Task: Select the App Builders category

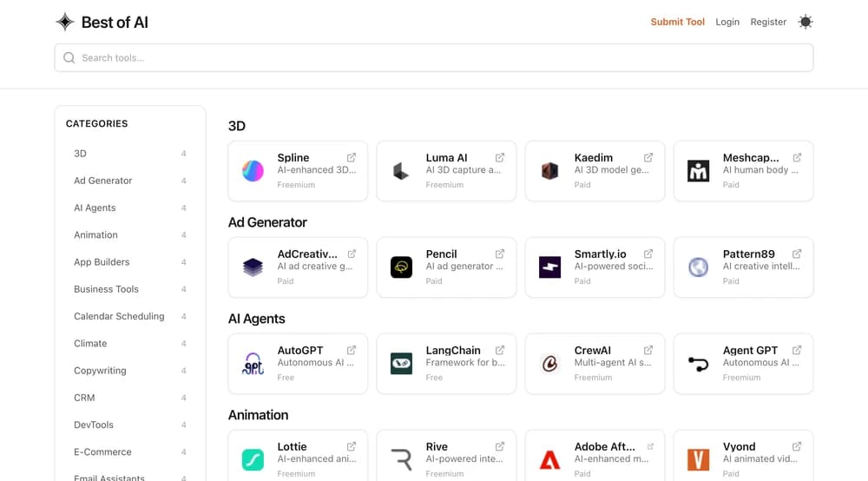Action: 130,262
